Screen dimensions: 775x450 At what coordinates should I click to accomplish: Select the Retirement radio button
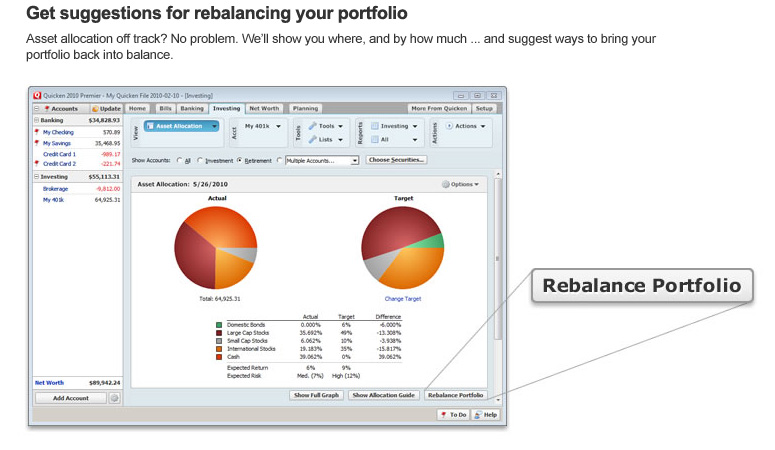point(240,160)
